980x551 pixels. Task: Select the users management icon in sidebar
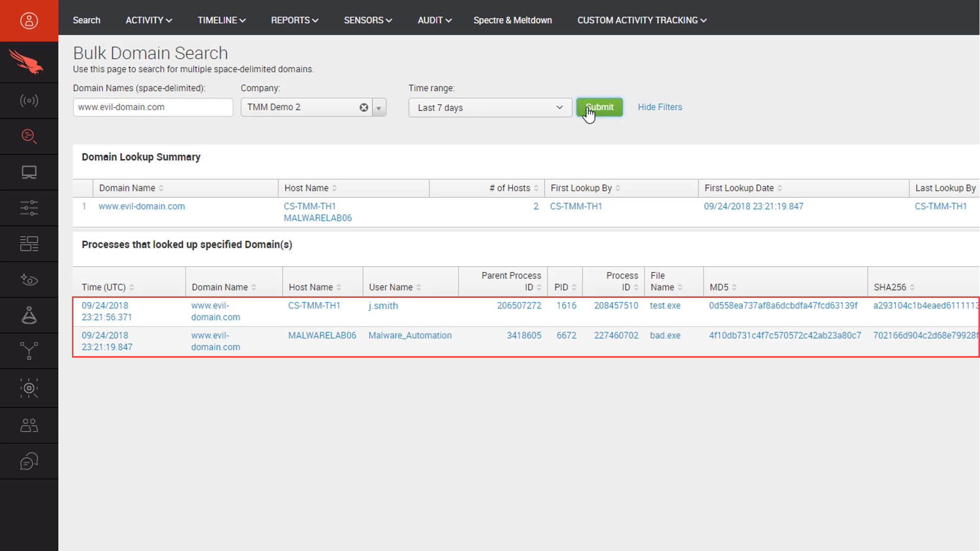coord(29,425)
